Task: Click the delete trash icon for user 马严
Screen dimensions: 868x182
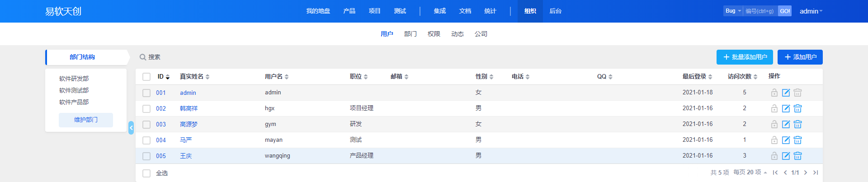Action: 797,140
